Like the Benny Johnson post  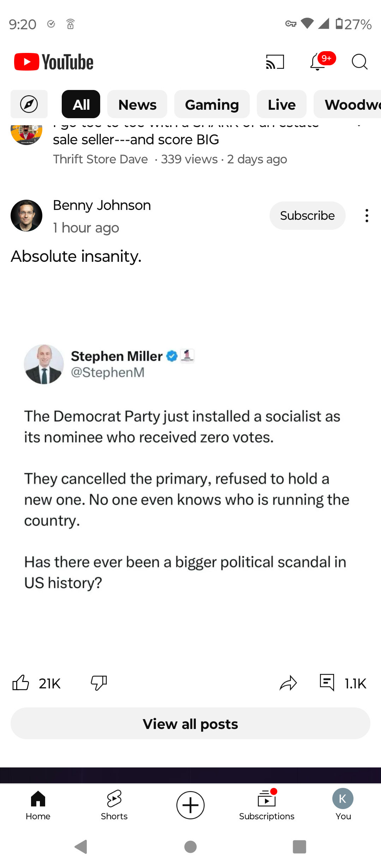[21, 683]
